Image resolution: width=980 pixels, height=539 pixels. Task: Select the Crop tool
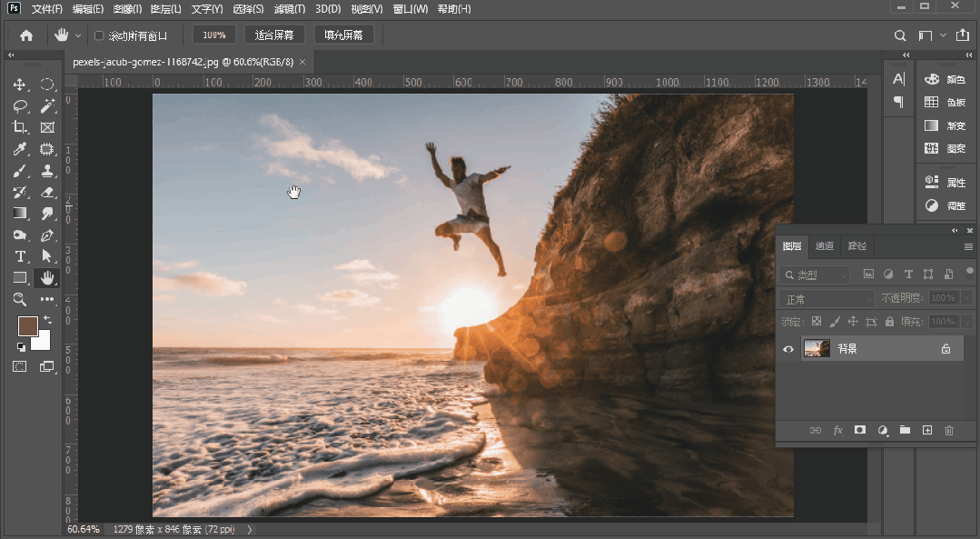pos(20,127)
